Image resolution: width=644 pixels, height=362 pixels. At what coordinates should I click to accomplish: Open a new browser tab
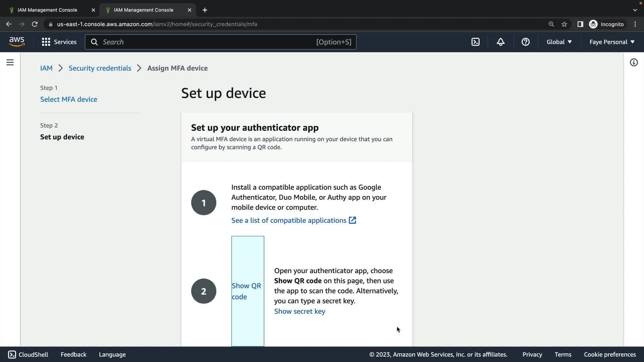pyautogui.click(x=205, y=10)
